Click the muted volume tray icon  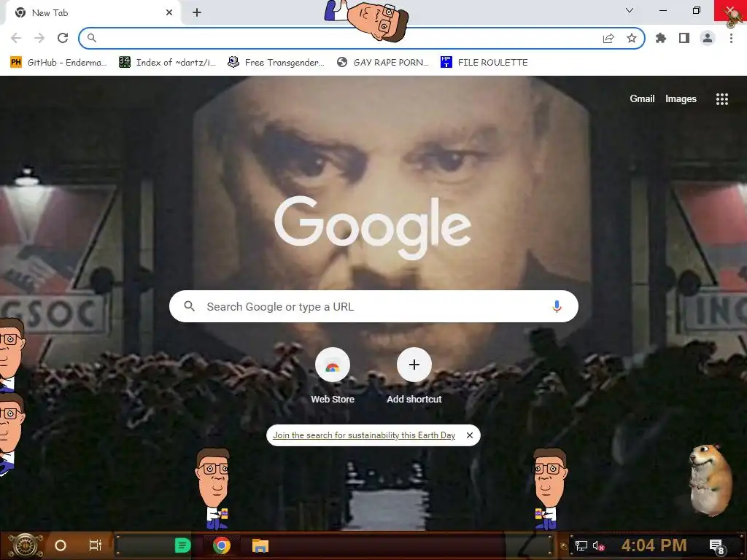599,545
